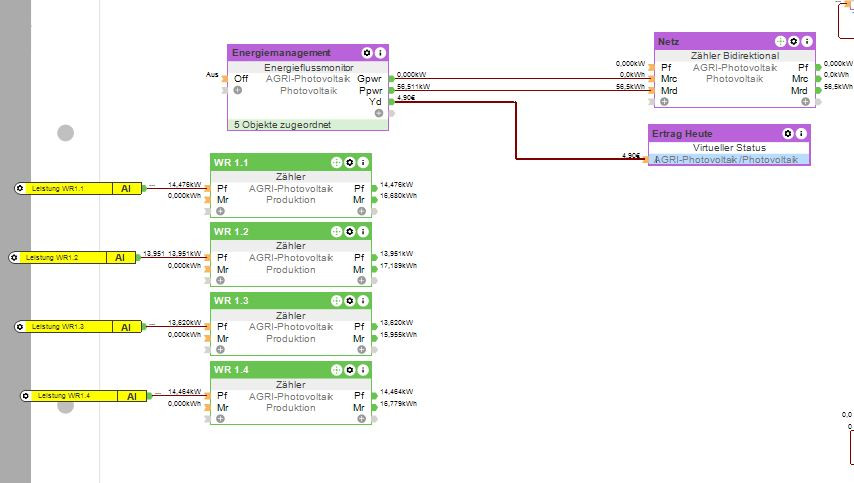The height and width of the screenshot is (483, 854).
Task: Click the move handle icon on WR 1.1
Action: [337, 162]
